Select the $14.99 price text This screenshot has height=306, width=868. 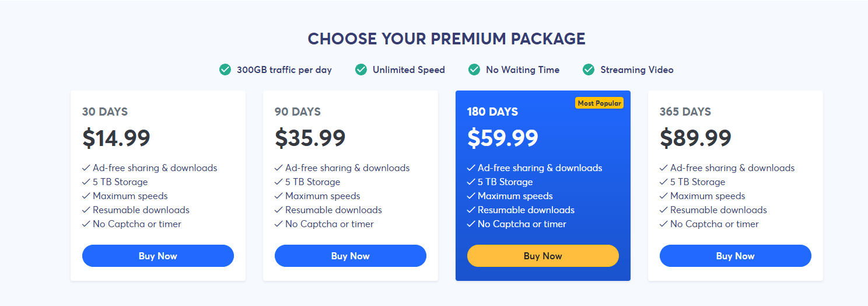point(117,138)
